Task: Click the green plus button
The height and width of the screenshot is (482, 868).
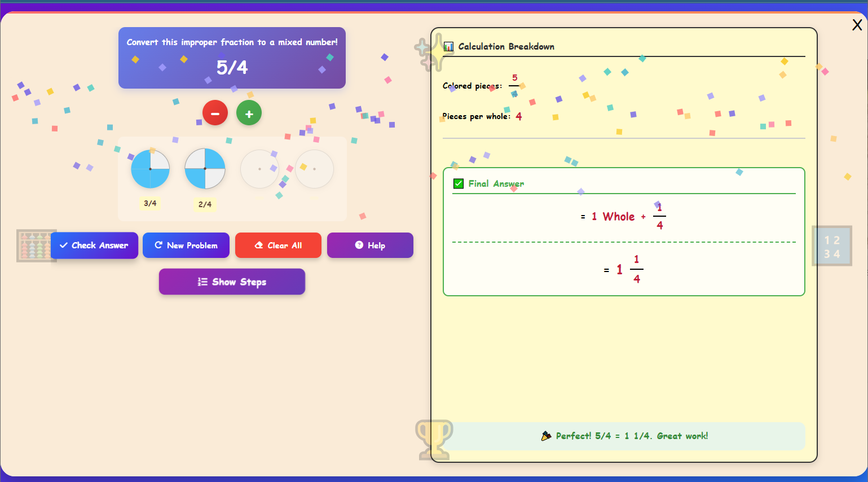Action: [x=249, y=113]
